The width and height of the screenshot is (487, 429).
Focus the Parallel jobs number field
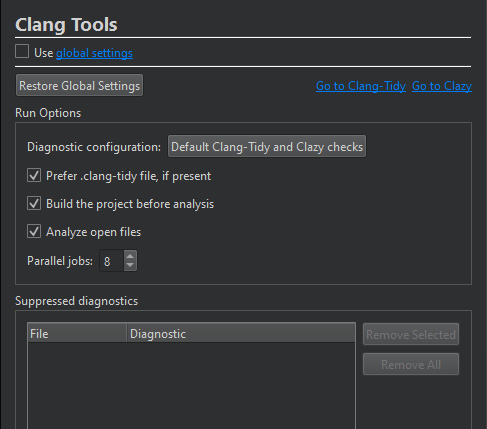click(x=112, y=261)
